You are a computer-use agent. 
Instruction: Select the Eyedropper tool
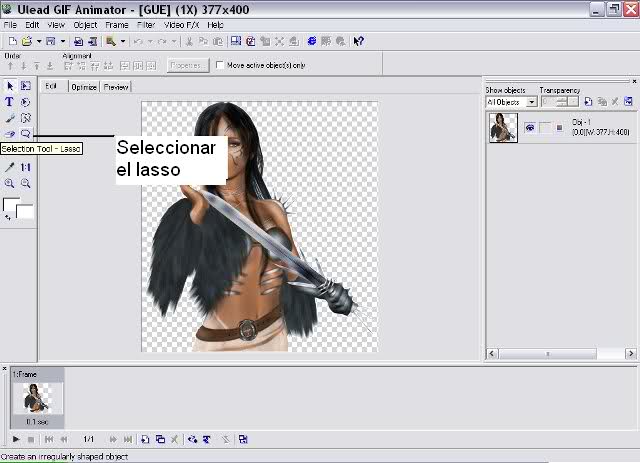coord(9,167)
